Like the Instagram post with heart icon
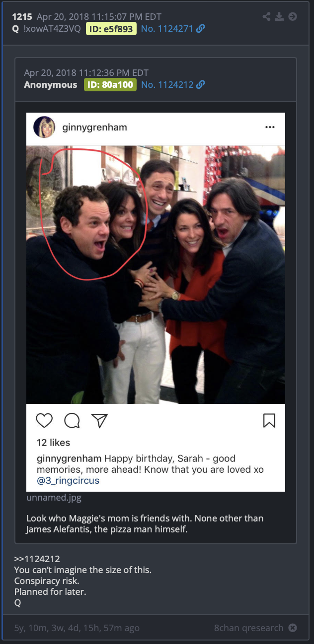The height and width of the screenshot is (644, 314). click(45, 421)
